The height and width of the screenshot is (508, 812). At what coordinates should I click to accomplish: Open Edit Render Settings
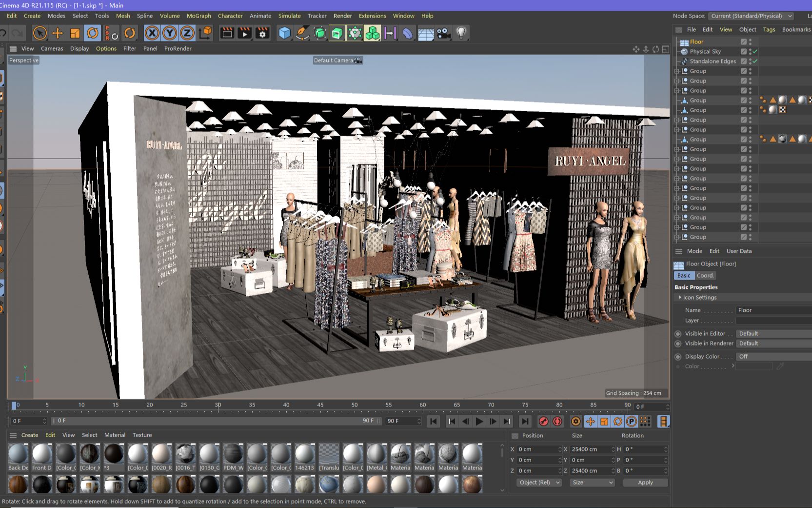coord(262,33)
